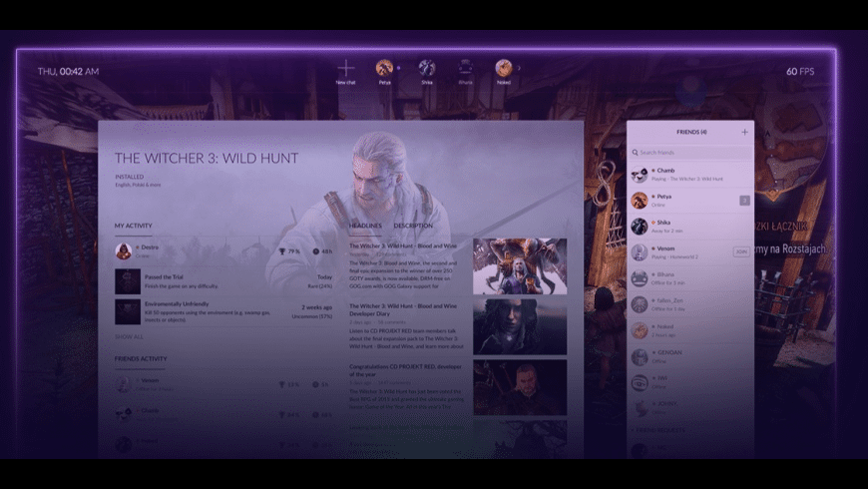Click the clock icon showing 48h

point(315,251)
